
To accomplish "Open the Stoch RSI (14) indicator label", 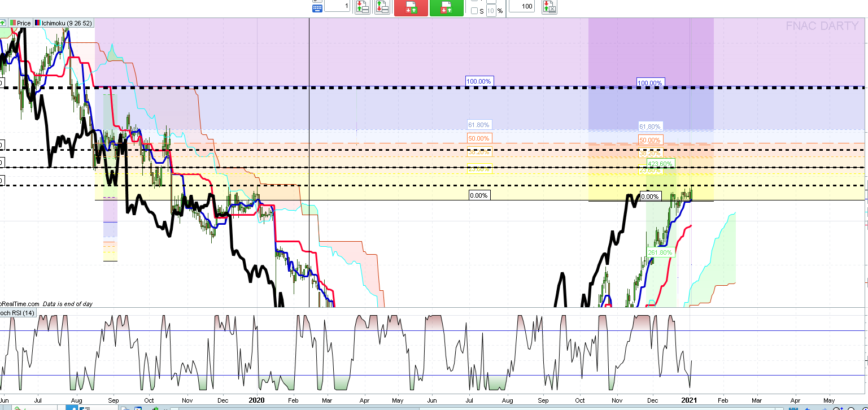I will (x=18, y=313).
